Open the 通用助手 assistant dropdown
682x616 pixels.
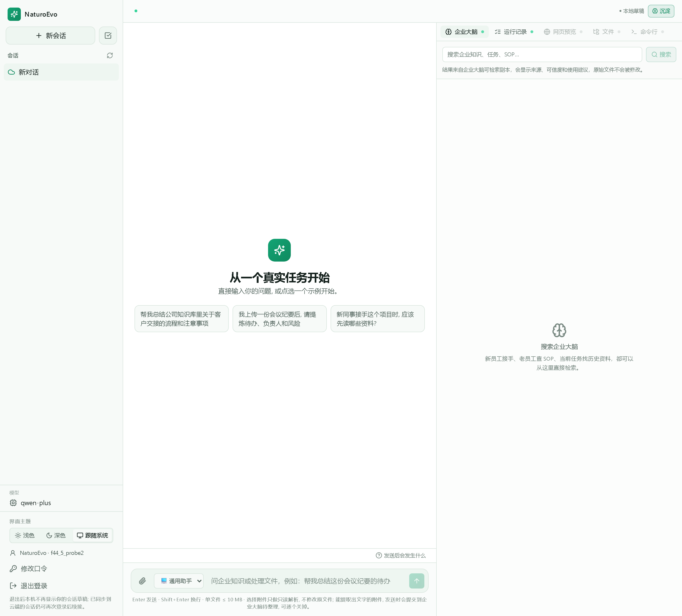[179, 581]
